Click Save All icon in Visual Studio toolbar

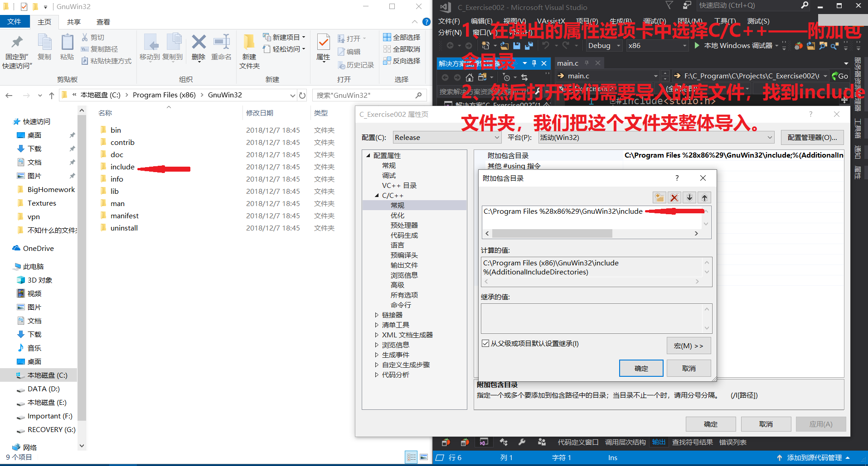coord(529,45)
